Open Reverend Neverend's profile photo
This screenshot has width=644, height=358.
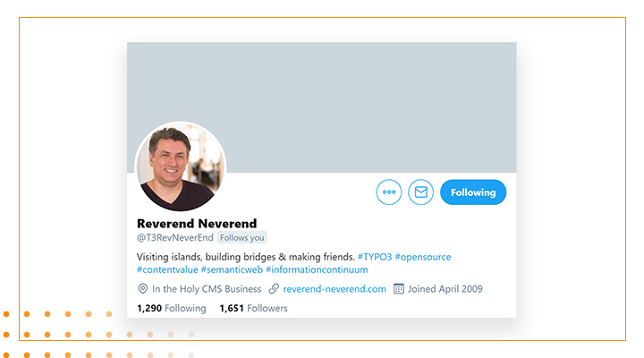point(181,166)
